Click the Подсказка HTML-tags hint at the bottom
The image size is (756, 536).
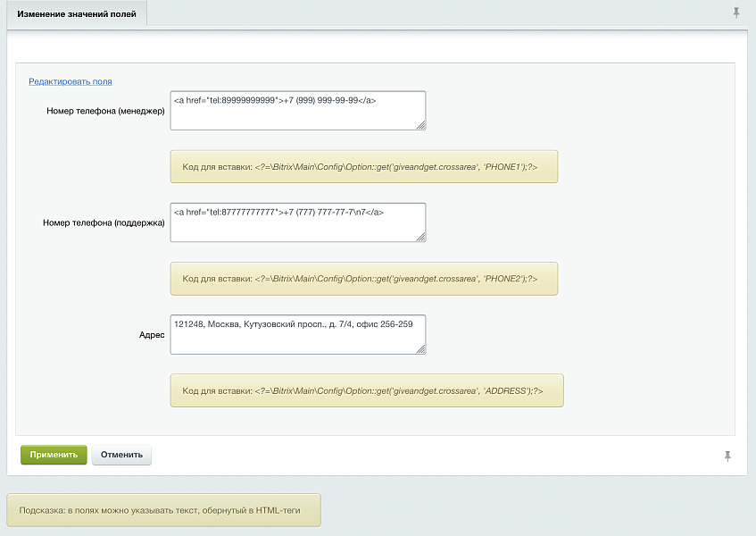(163, 511)
